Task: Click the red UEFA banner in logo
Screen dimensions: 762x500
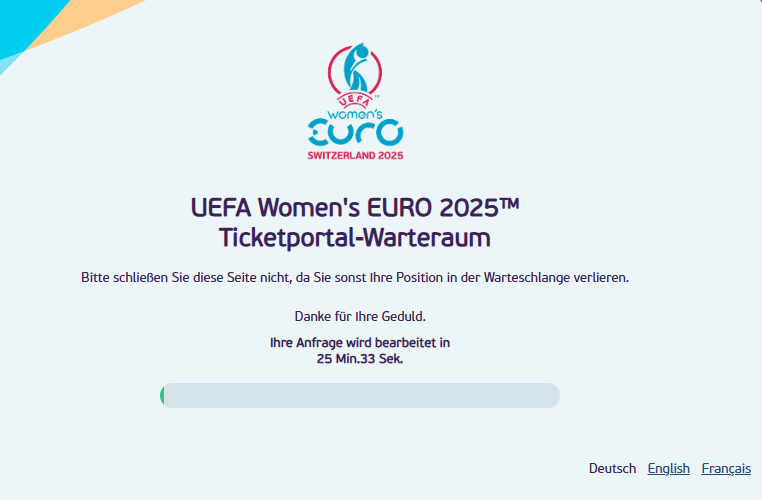Action: (356, 100)
